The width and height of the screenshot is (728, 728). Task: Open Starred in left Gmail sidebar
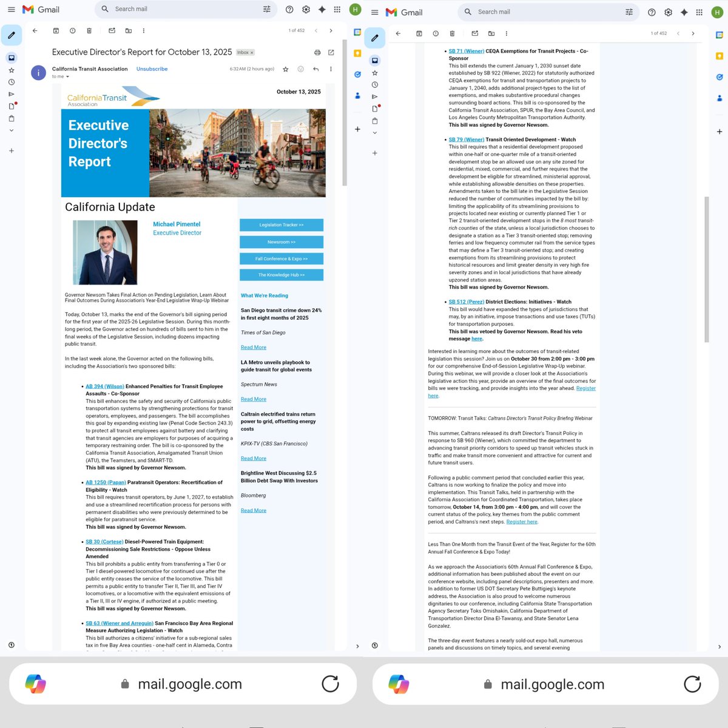(11, 70)
